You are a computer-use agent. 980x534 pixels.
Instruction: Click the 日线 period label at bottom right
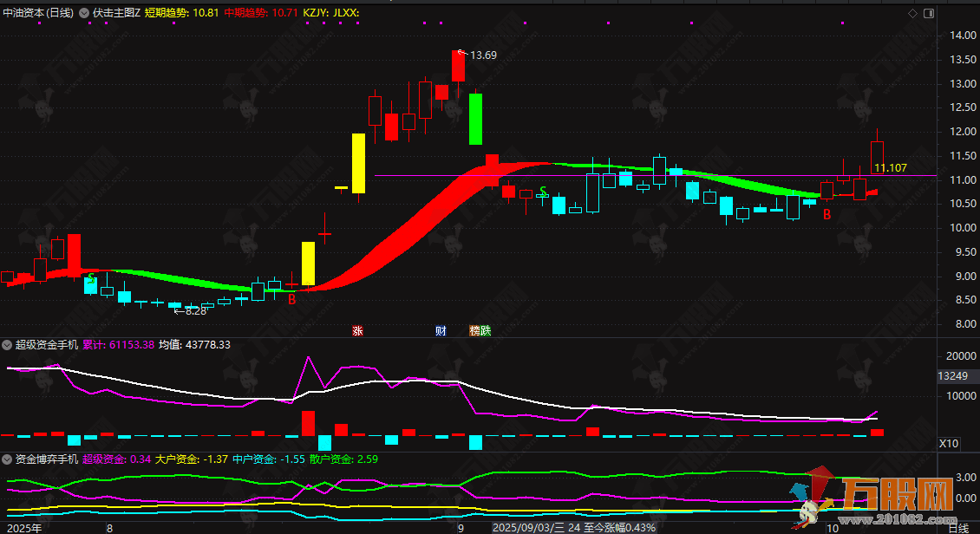click(957, 527)
